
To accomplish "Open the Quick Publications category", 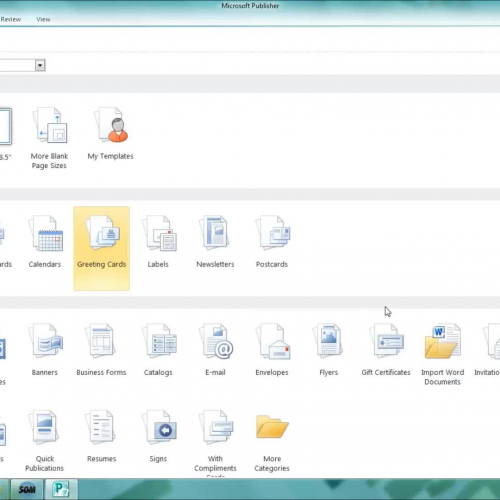I will coord(45,441).
